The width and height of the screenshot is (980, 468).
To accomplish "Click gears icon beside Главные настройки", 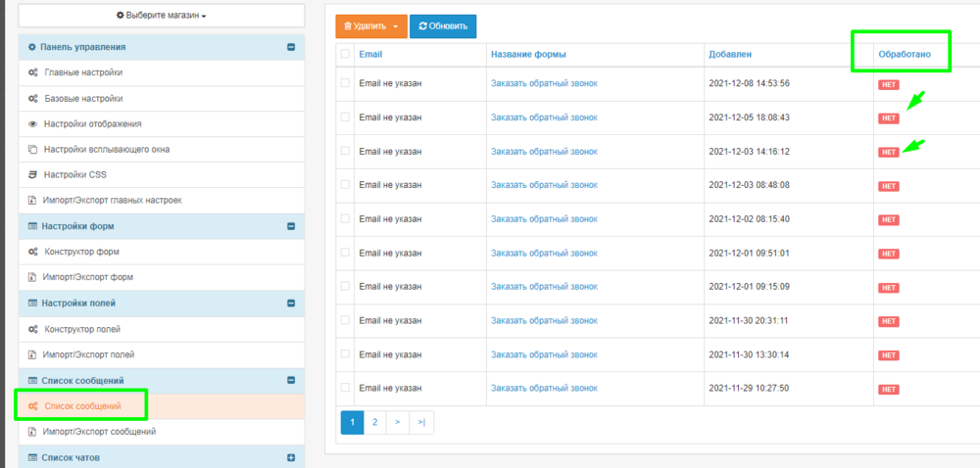I will (33, 73).
